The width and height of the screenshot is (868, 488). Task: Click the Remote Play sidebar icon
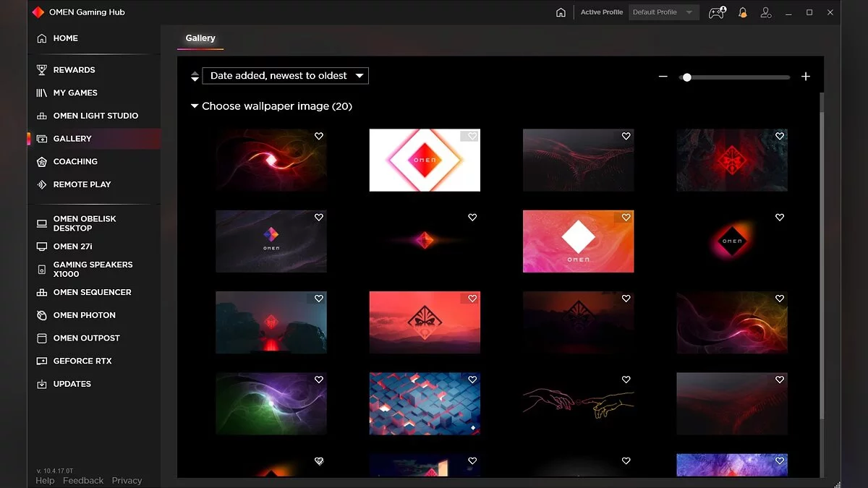42,184
